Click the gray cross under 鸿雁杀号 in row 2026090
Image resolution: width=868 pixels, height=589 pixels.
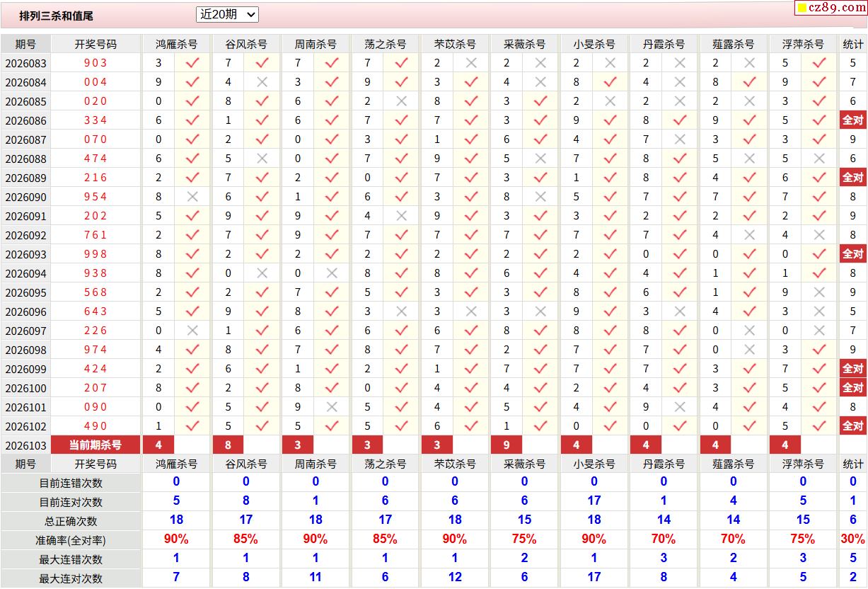192,197
